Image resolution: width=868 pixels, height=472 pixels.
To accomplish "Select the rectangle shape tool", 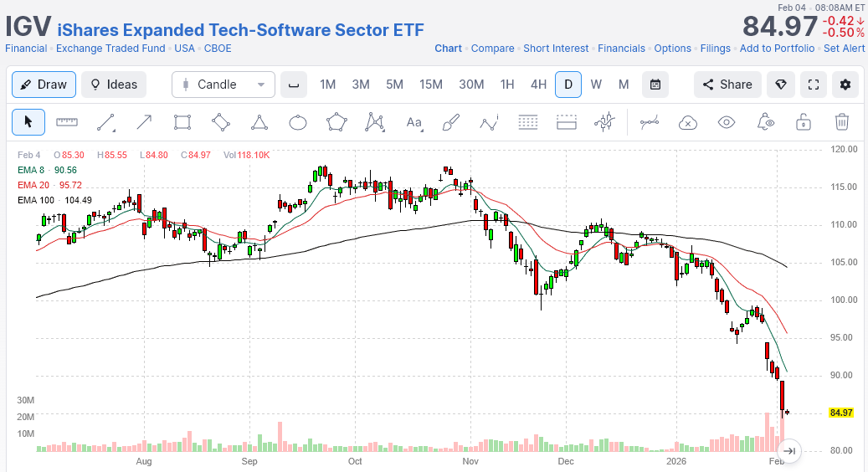I will pos(182,122).
